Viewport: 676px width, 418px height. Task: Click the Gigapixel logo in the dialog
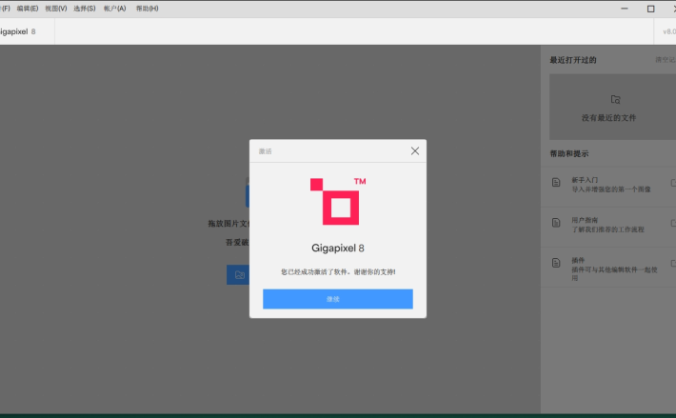(x=338, y=201)
